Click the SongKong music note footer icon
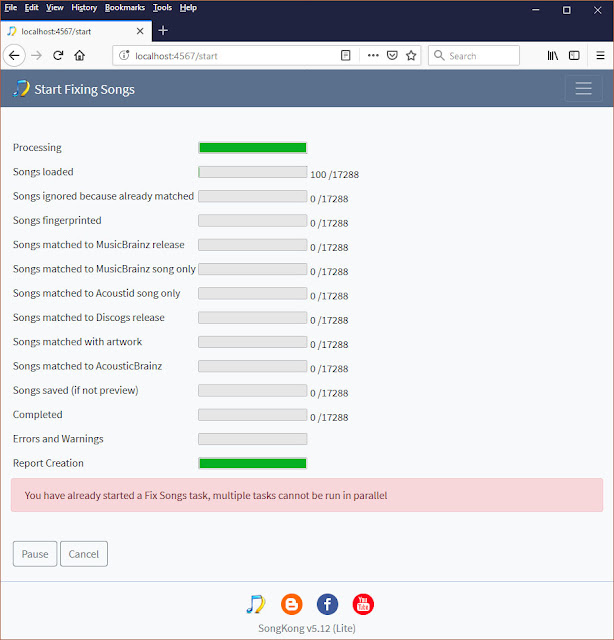The image size is (614, 640). coord(256,604)
